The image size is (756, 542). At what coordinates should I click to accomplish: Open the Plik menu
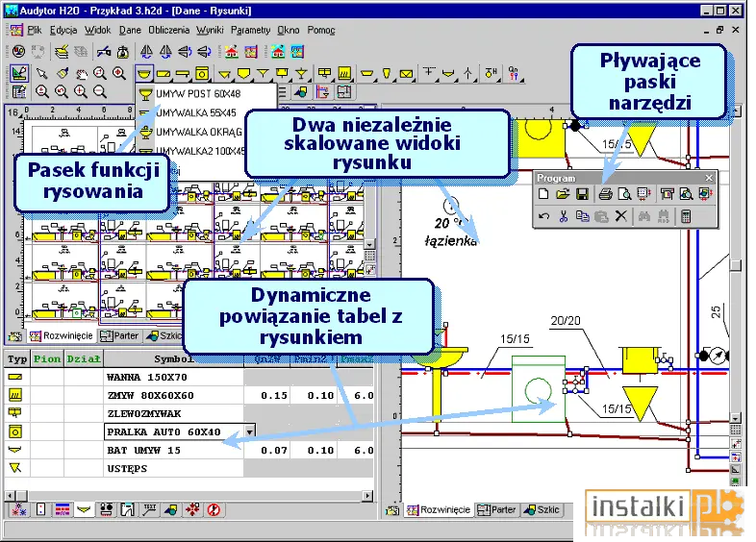[35, 30]
